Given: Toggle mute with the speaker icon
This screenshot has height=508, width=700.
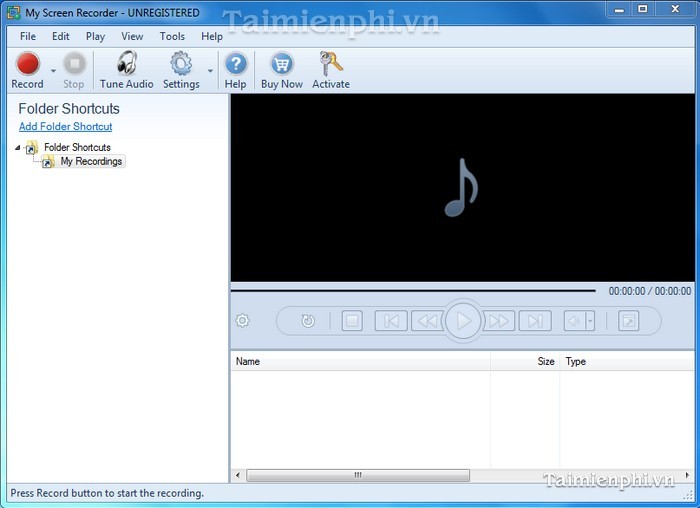Looking at the screenshot, I should coord(575,321).
